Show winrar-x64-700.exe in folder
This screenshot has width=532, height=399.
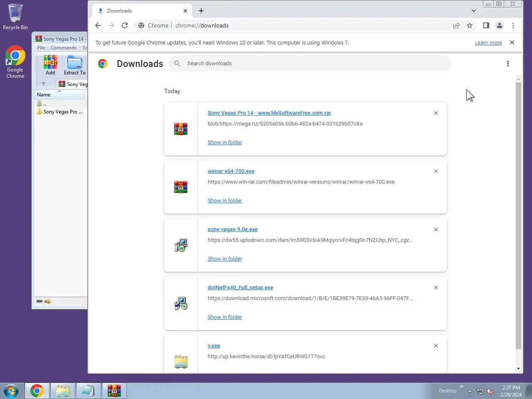click(225, 201)
